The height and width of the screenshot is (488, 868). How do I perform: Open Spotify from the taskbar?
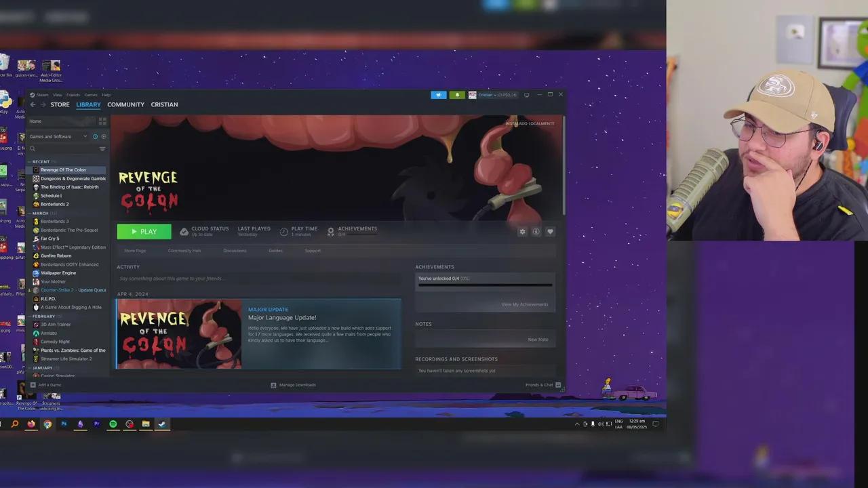click(x=113, y=424)
